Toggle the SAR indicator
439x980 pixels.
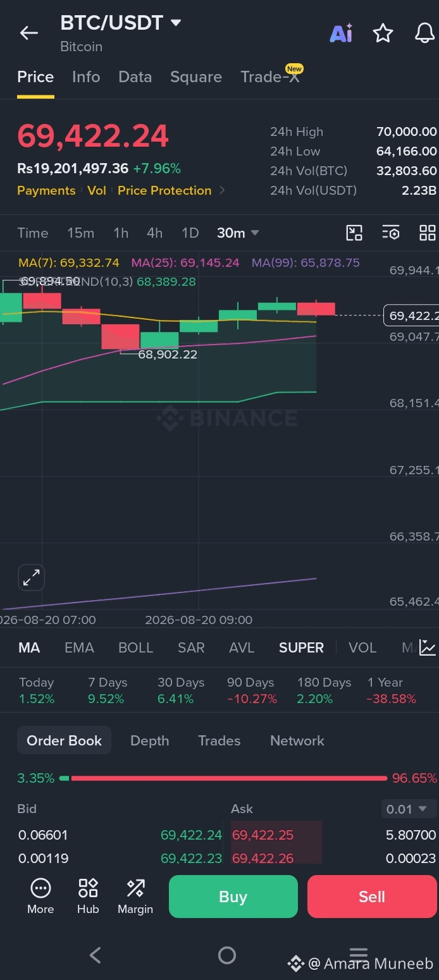[191, 647]
